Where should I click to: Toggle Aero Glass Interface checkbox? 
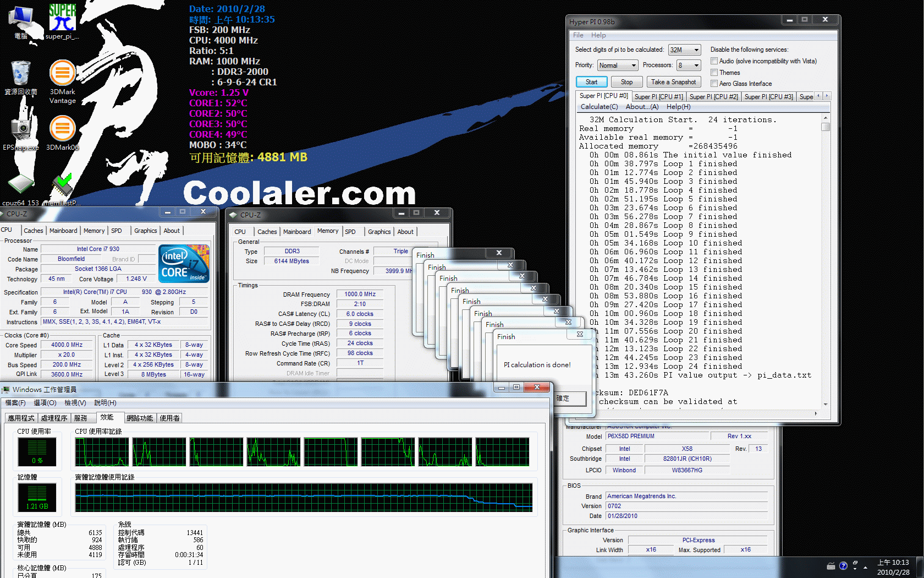coord(714,84)
